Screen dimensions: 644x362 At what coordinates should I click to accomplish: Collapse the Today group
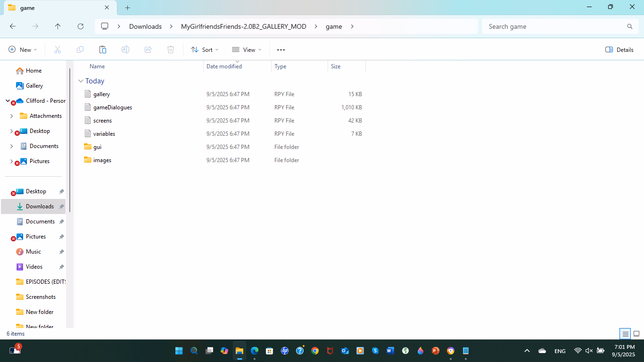pos(81,81)
